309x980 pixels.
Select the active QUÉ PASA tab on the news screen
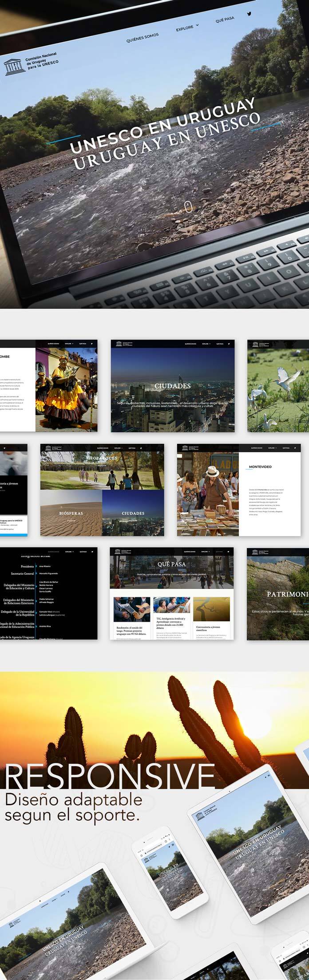click(x=219, y=552)
